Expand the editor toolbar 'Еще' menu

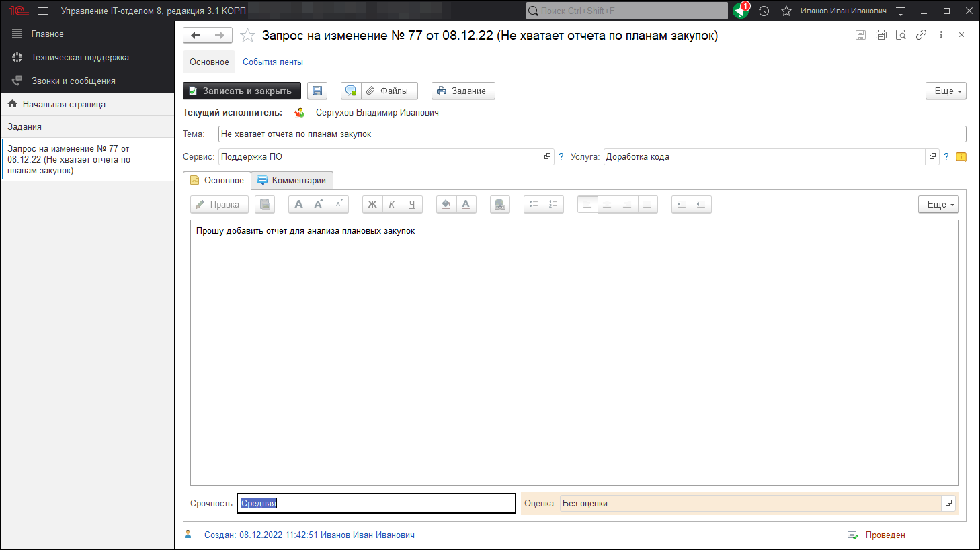[938, 205]
